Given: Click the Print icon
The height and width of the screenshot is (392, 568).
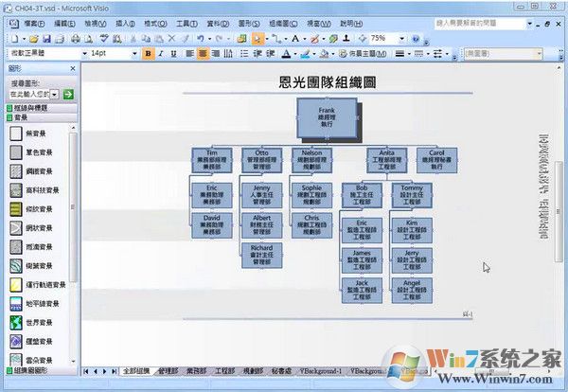Looking at the screenshot, I should click(76, 39).
